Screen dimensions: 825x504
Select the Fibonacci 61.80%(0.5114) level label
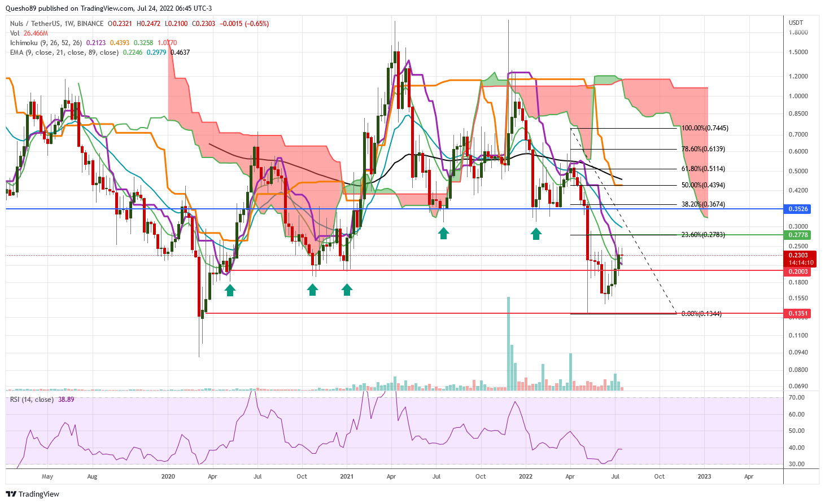coord(703,169)
